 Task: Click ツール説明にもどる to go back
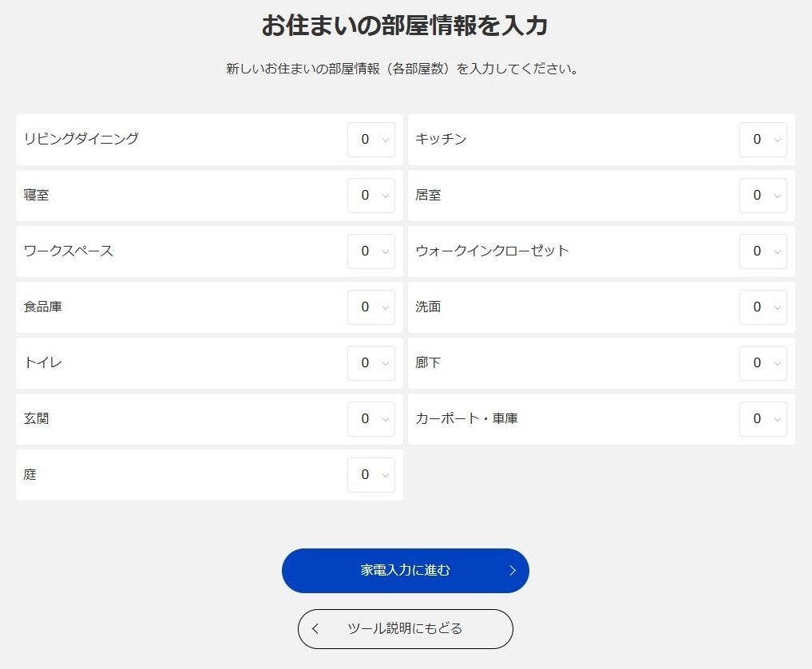coord(405,628)
